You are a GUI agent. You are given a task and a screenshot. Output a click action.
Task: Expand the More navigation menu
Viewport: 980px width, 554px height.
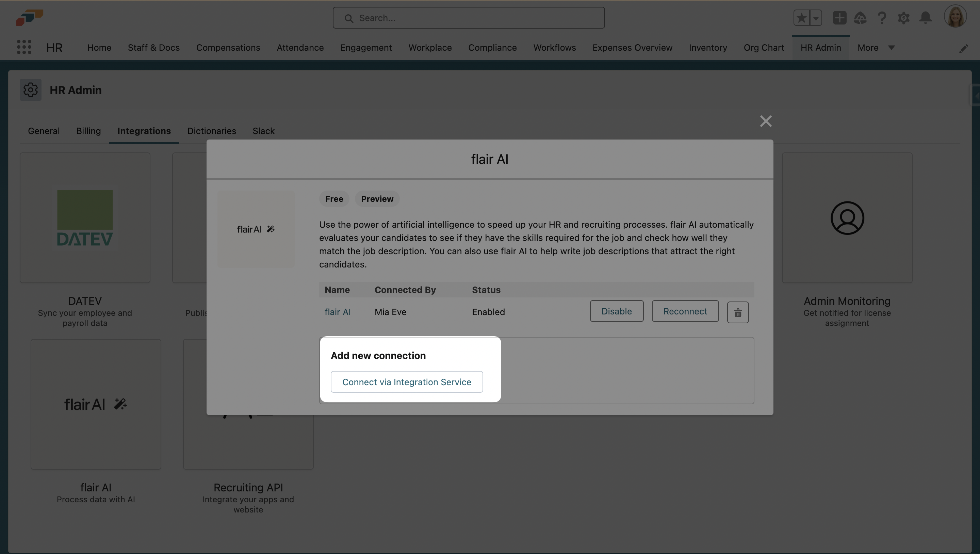point(876,48)
